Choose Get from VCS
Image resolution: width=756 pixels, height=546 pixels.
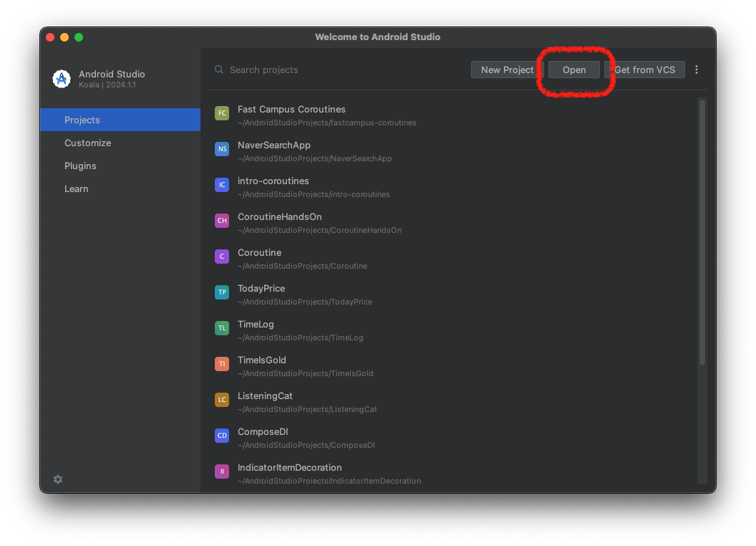[x=644, y=70]
